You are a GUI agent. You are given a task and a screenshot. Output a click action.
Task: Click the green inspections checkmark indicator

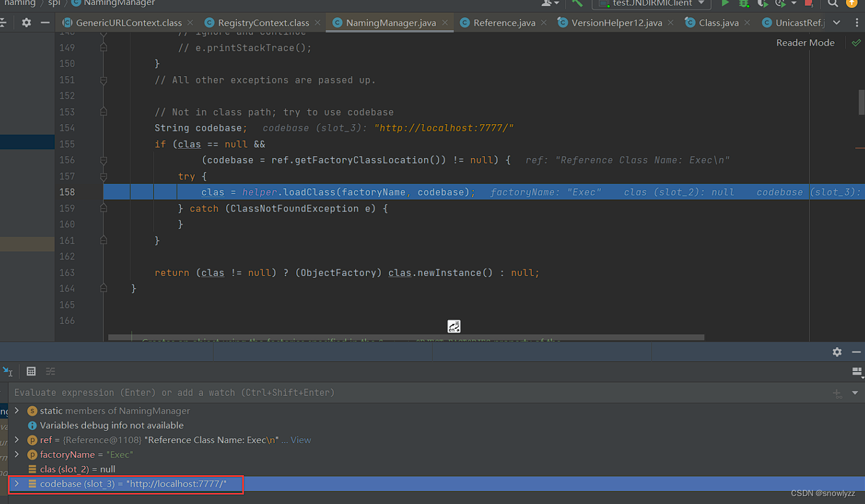click(x=856, y=42)
